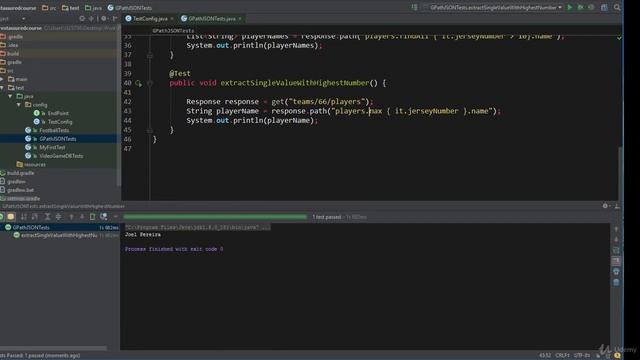
Task: Open Project Structure from the top toolbar
Action: [604, 7]
